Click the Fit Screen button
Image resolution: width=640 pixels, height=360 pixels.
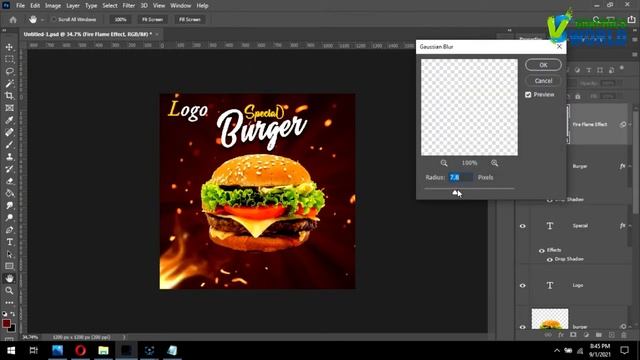(152, 20)
